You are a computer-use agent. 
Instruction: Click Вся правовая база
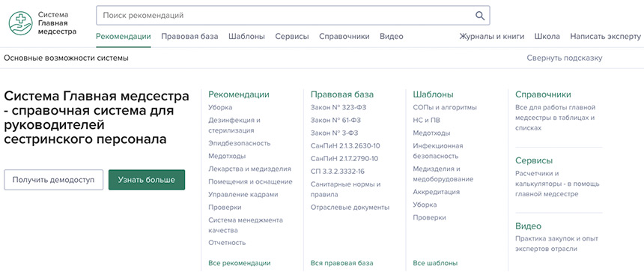[341, 263]
